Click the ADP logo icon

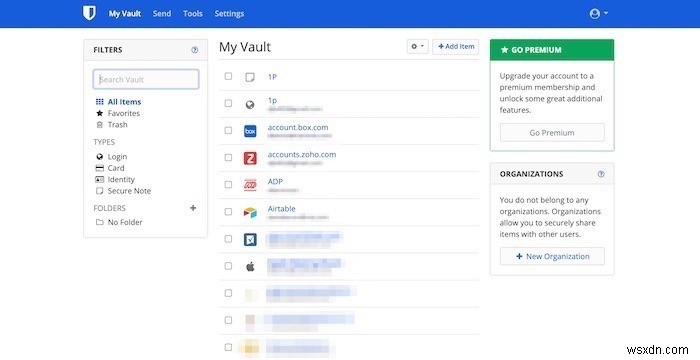tap(250, 185)
